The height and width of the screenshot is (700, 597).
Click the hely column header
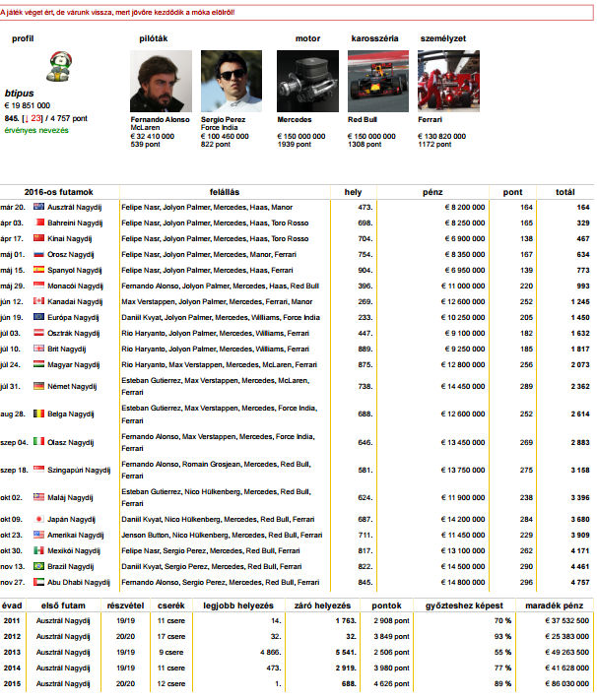(353, 192)
